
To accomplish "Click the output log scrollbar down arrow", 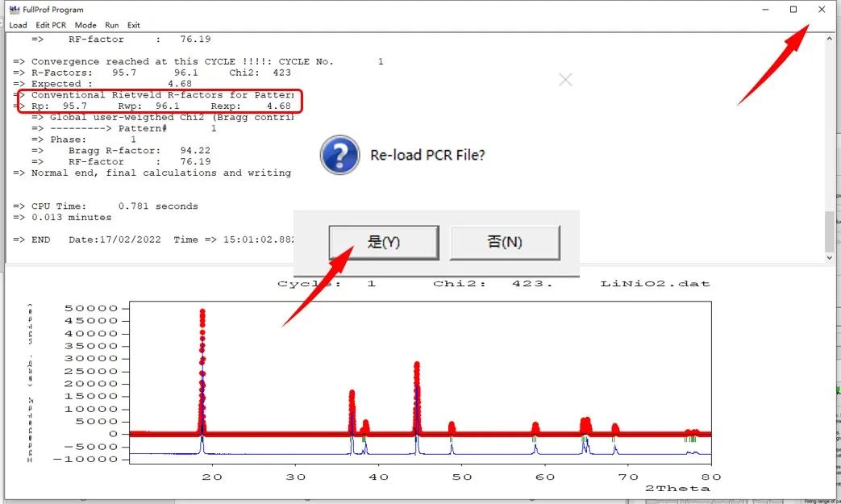I will (831, 257).
